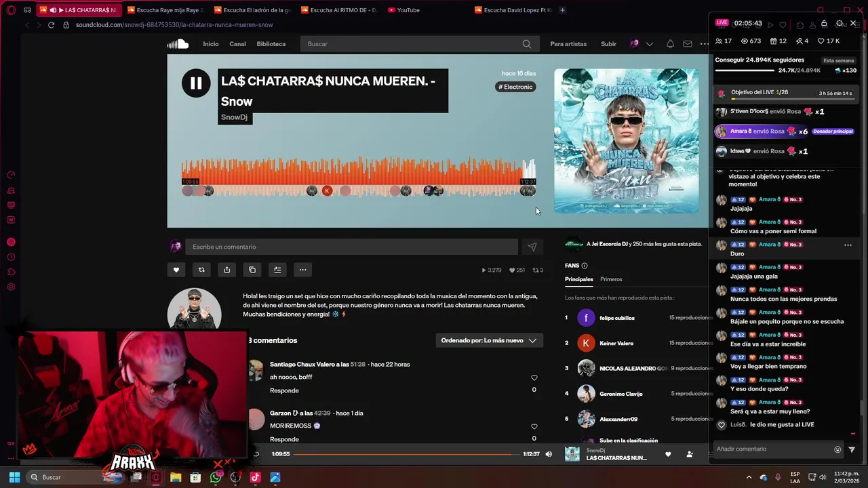Screen dimensions: 868x488
Task: Click the Escribe un comentario field
Action: tap(353, 247)
